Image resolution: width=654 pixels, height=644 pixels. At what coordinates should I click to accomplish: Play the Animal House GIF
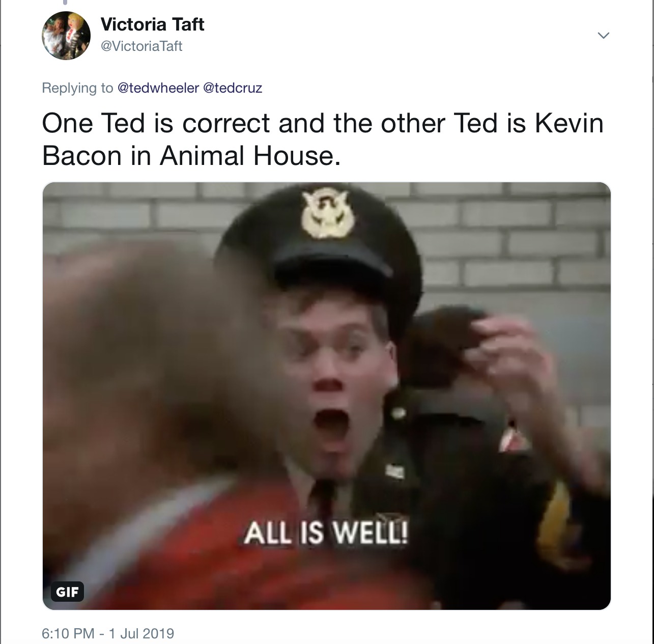(x=326, y=396)
